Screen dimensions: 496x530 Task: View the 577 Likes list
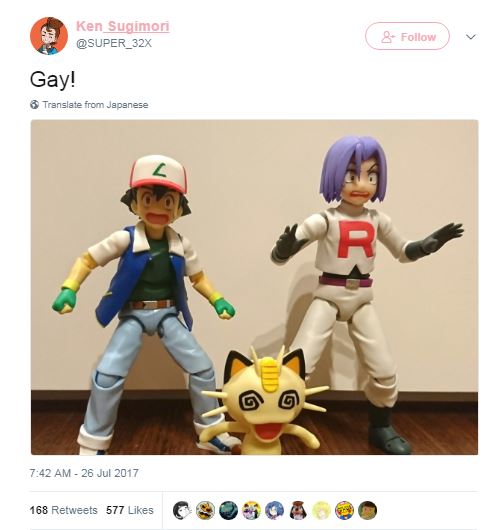tap(130, 510)
